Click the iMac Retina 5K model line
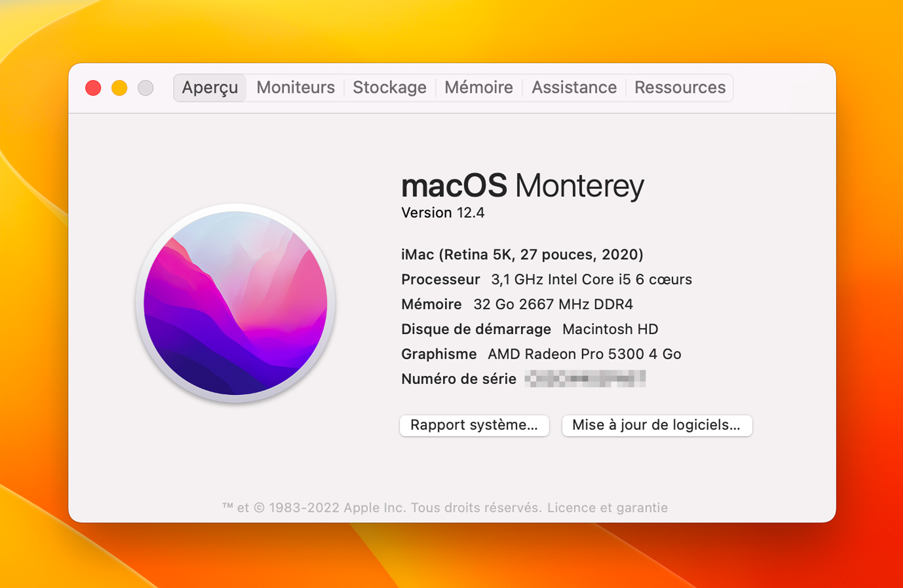The height and width of the screenshot is (588, 903). click(x=522, y=255)
